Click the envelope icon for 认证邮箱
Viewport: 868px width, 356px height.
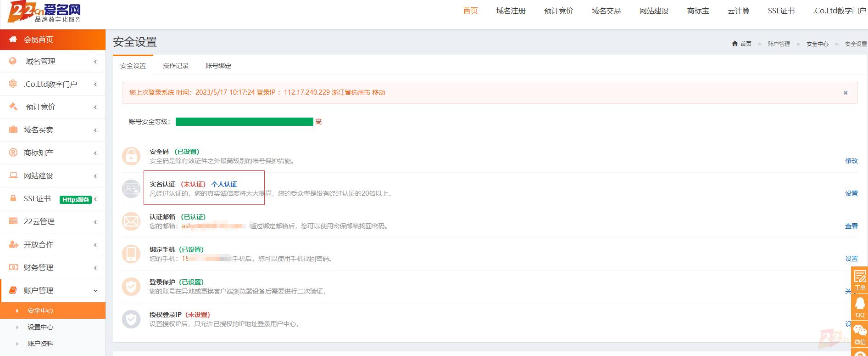(131, 221)
